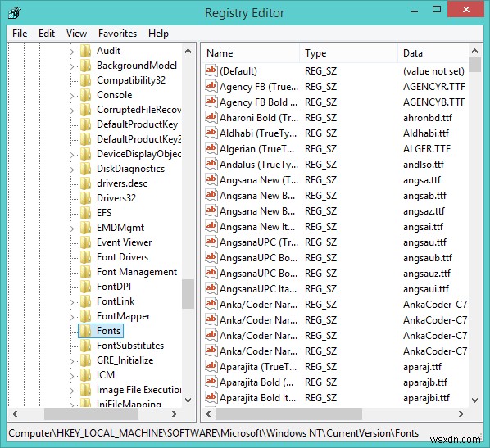The image size is (490, 448).
Task: Expand the BackgroundModel key
Action: (71, 66)
